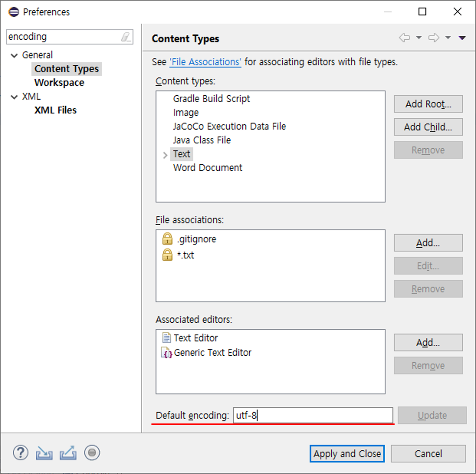Clear the encoding filter text icon
Viewport: 476px width, 474px height.
126,37
